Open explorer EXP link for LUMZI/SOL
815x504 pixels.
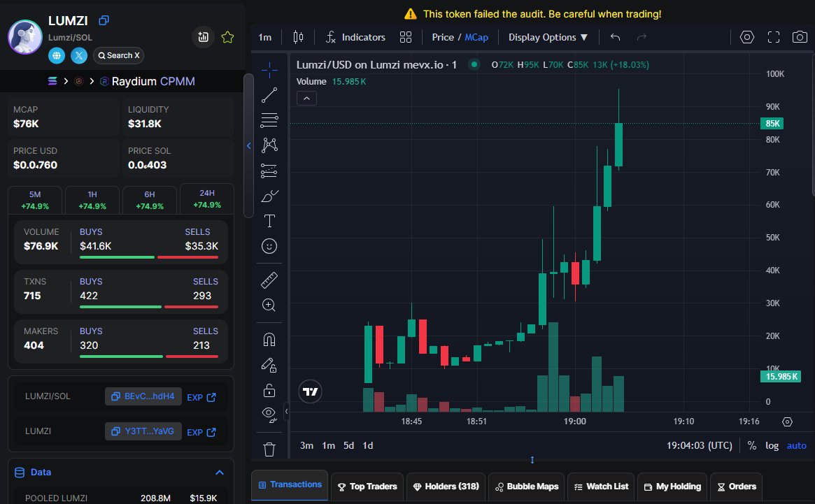click(x=201, y=398)
